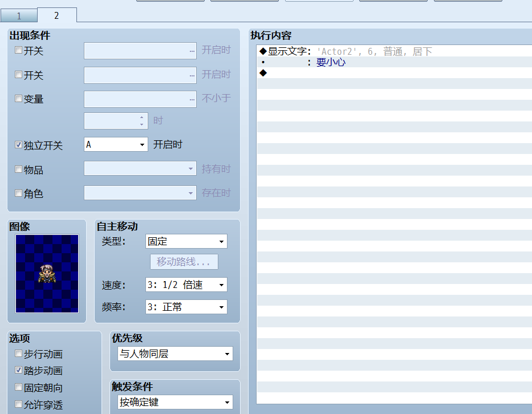Open the 角色 actor dropdown
Viewport: 532px width, 414px height.
tap(140, 193)
